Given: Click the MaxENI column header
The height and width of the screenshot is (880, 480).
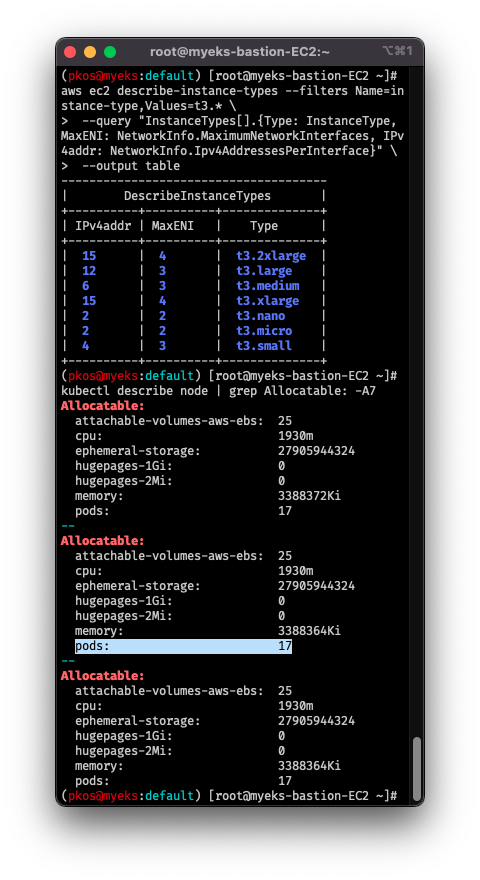Looking at the screenshot, I should (173, 226).
